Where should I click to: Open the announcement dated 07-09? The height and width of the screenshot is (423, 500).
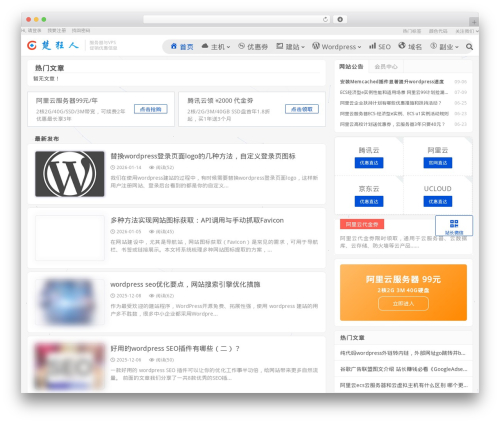(x=394, y=92)
